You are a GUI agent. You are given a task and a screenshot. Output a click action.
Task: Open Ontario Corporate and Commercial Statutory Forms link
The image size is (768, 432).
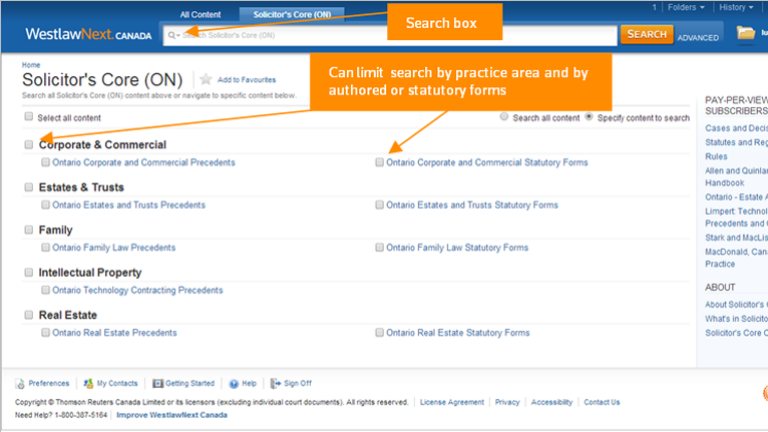487,163
